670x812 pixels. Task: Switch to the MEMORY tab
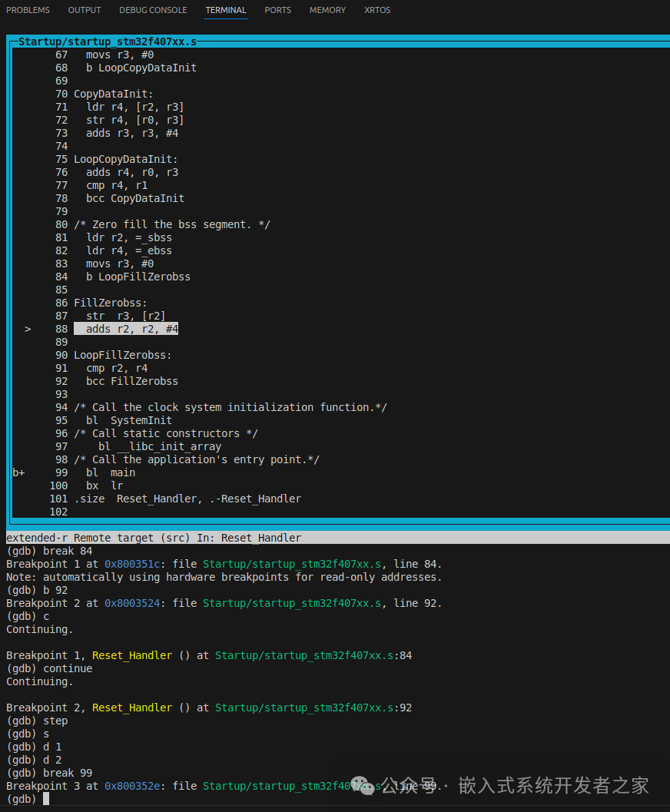(x=327, y=10)
